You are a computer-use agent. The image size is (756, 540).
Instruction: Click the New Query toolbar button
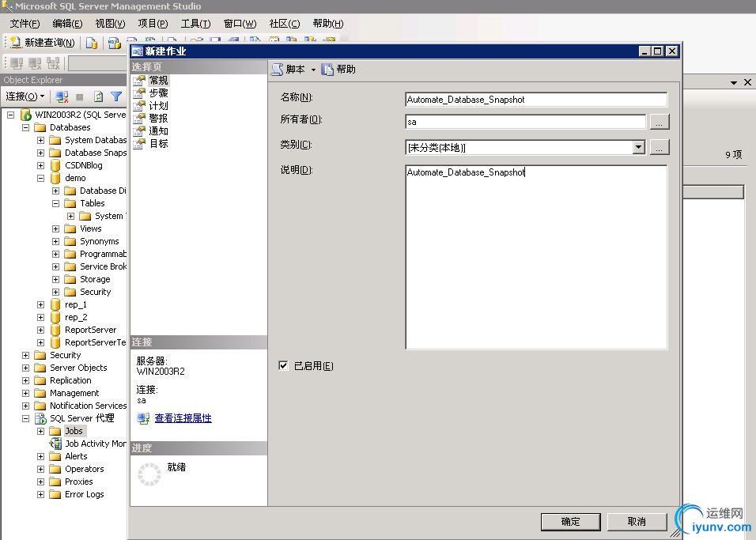pyautogui.click(x=43, y=43)
